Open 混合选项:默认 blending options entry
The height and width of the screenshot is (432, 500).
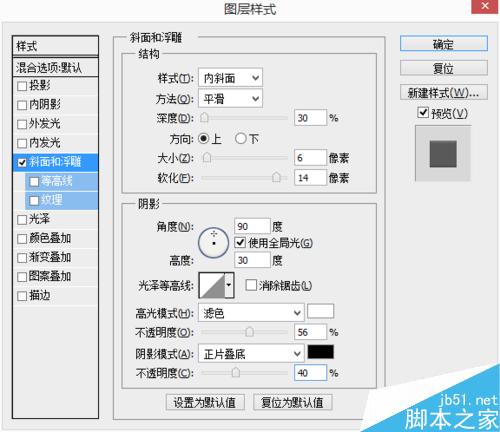55,68
